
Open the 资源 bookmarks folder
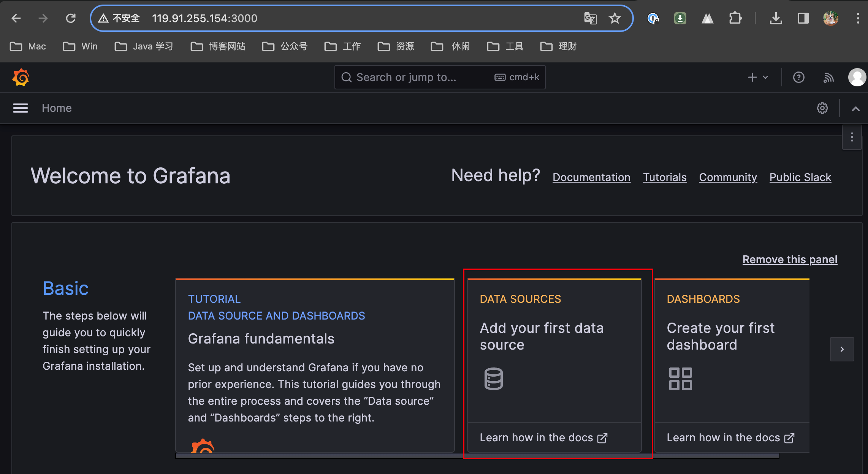396,46
